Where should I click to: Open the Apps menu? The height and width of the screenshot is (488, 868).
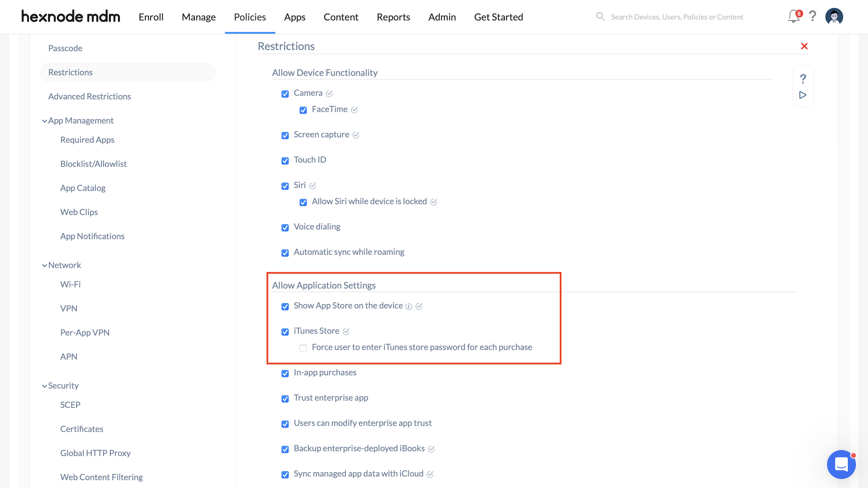click(x=294, y=17)
